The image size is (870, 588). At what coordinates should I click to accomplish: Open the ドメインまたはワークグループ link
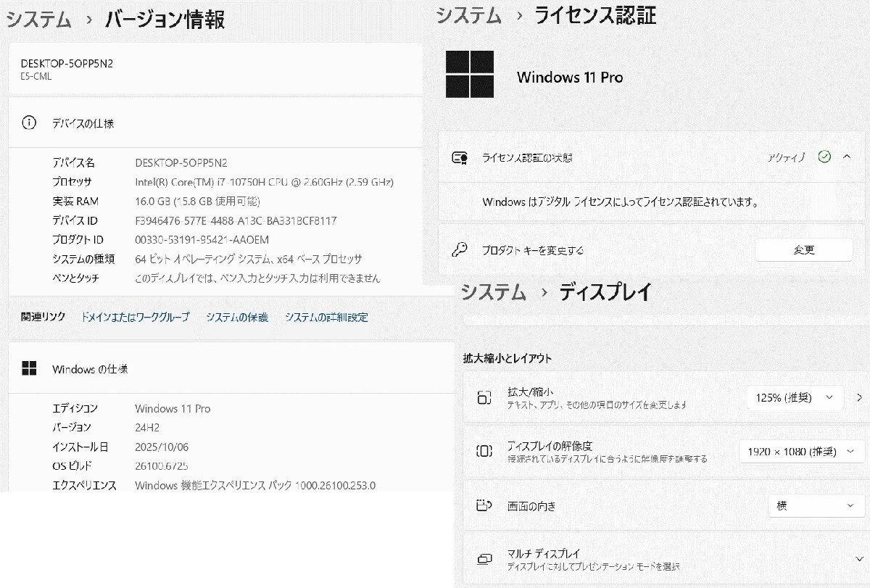coord(135,317)
